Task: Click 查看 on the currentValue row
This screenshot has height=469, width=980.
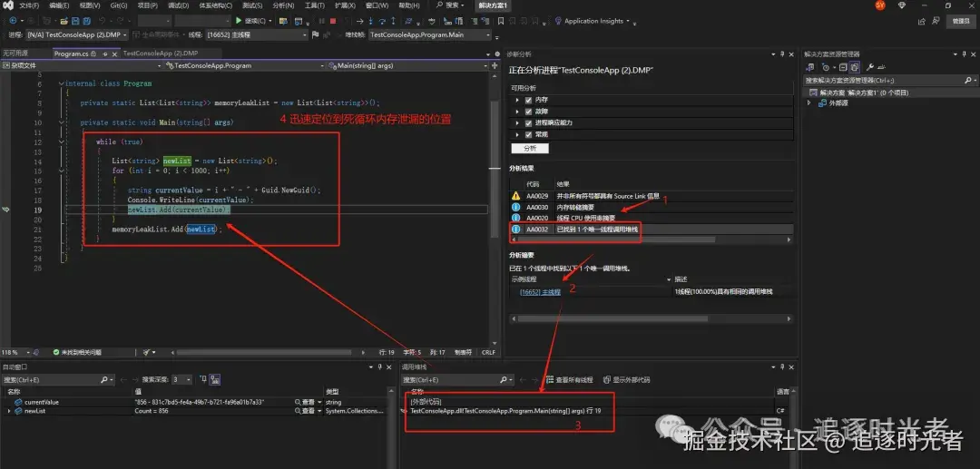Action: [x=306, y=402]
